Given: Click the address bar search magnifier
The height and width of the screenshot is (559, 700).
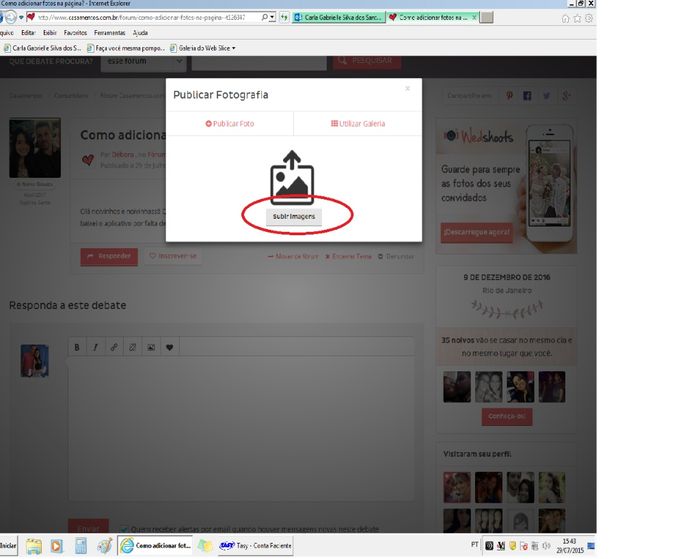Looking at the screenshot, I should click(x=264, y=17).
